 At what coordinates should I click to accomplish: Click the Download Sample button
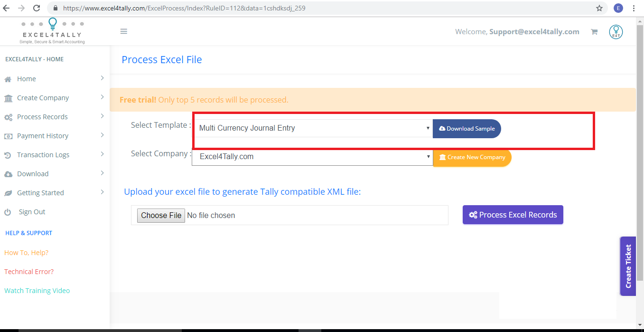point(467,129)
